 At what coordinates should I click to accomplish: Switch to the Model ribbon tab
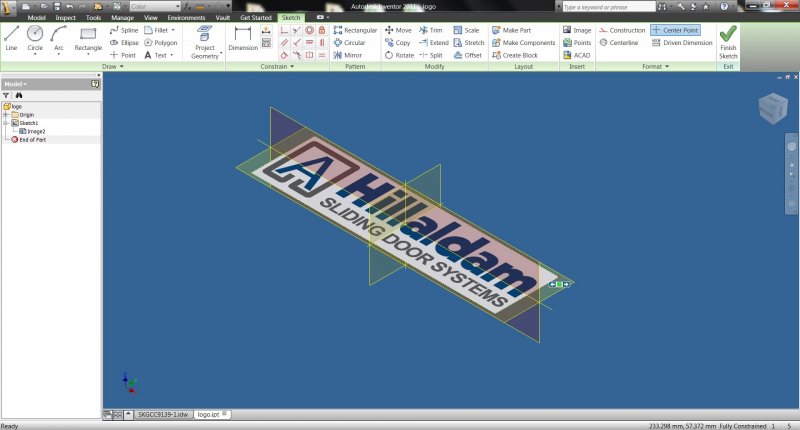(36, 18)
